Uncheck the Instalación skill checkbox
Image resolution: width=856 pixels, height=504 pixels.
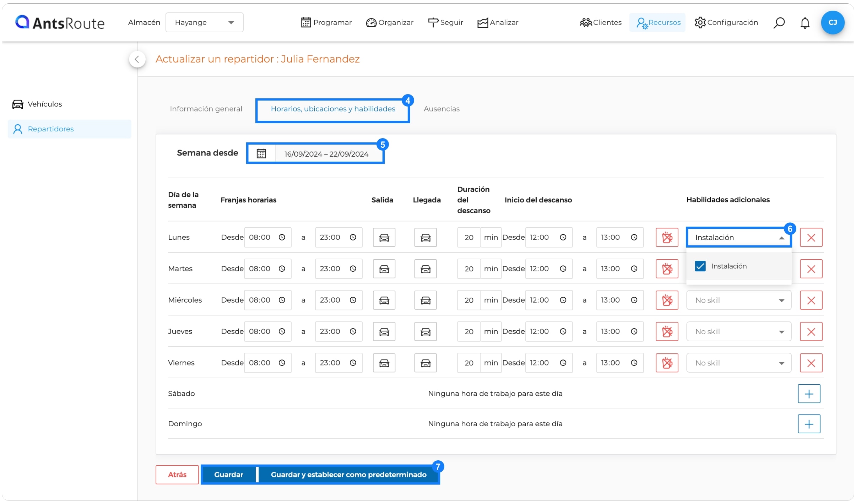[700, 266]
